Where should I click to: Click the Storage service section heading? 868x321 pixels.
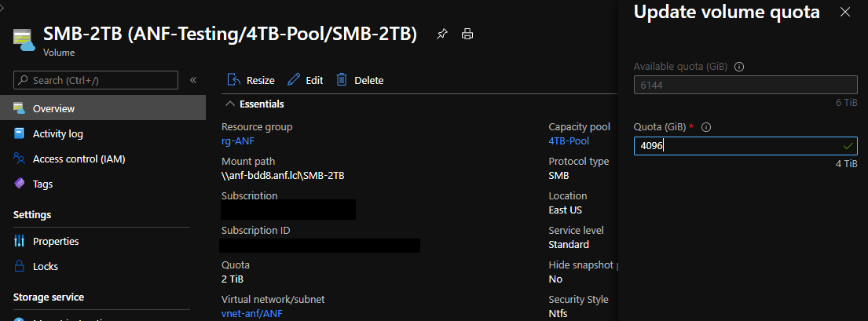point(49,297)
